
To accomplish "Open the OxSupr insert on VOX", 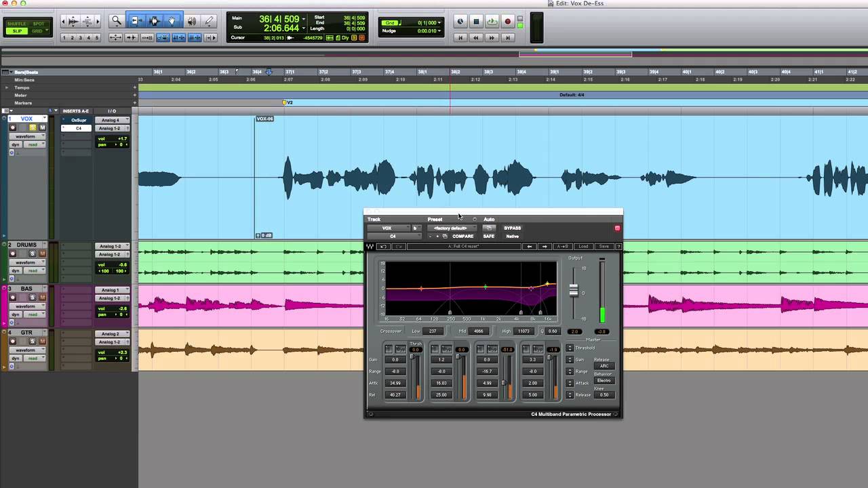I will 78,120.
